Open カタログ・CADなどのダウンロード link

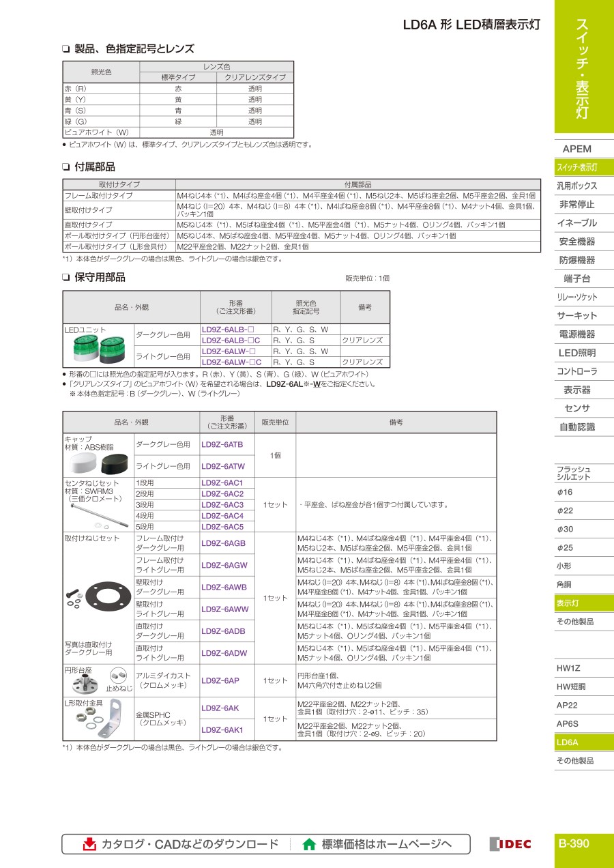tap(190, 844)
